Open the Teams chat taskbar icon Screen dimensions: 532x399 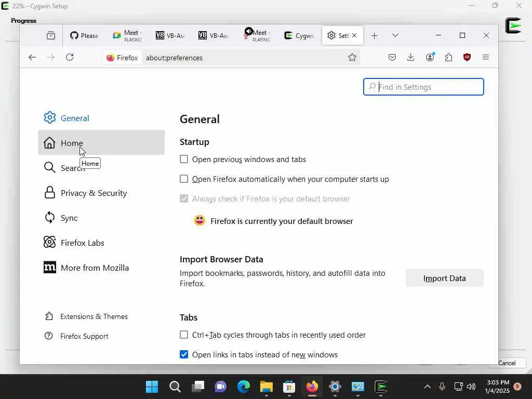[220, 386]
